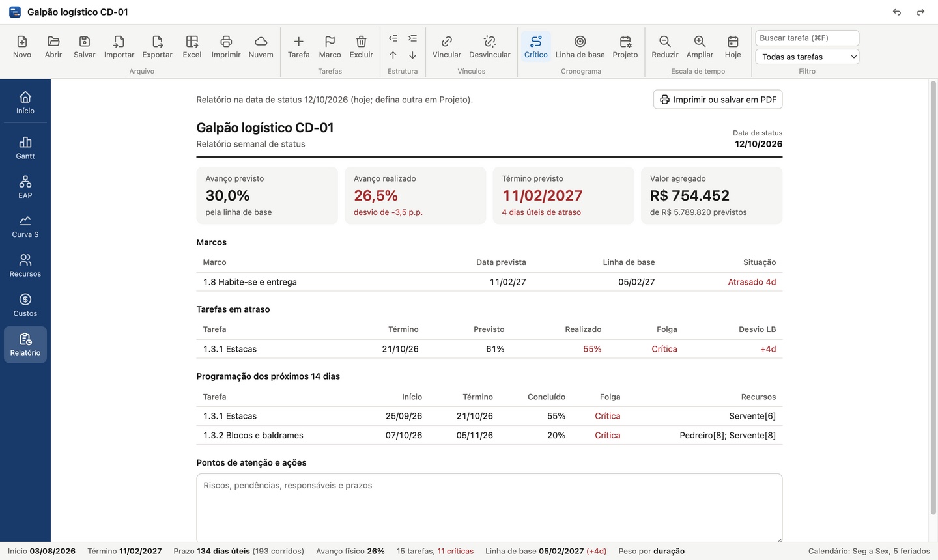This screenshot has width=938, height=560.
Task: Click the Pontos de atenção text area
Action: click(489, 508)
